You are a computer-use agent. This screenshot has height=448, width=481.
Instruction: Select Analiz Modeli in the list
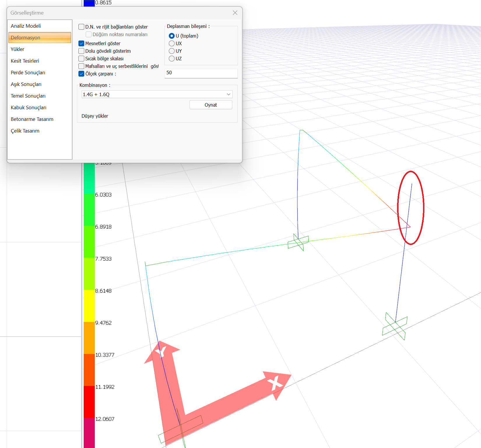pos(26,26)
